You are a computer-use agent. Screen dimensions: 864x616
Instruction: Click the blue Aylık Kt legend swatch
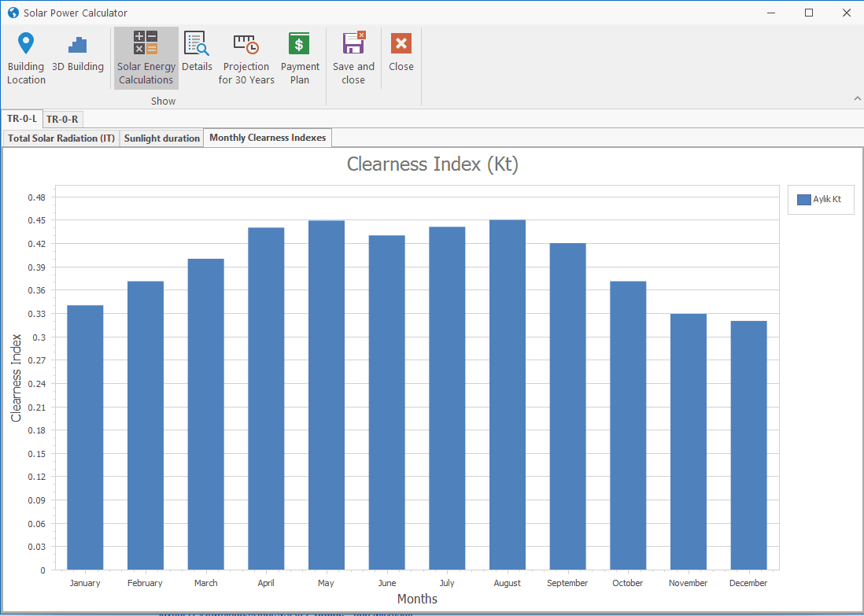pos(803,200)
